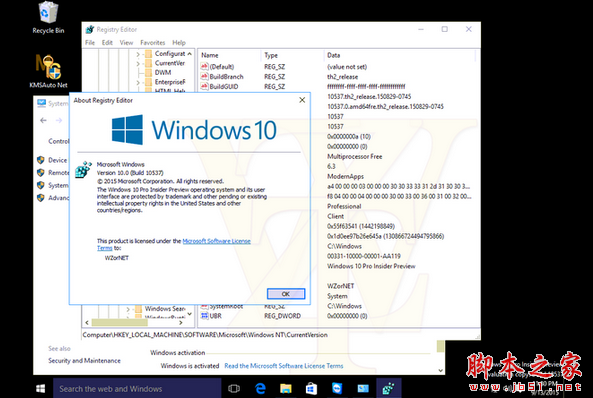Close the About Registry Editor dialog
Screen dimensions: 593x398
(x=302, y=100)
